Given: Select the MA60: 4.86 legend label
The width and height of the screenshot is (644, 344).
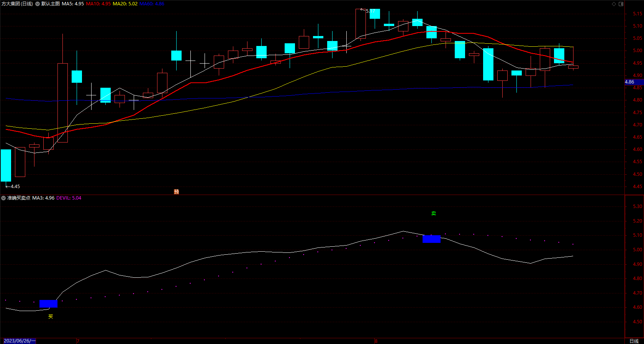Looking at the screenshot, I should click(x=152, y=4).
